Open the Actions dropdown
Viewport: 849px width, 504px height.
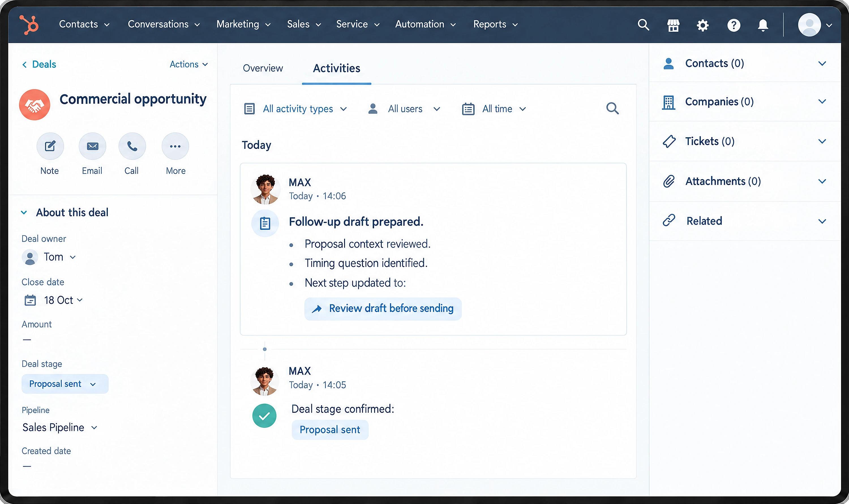coord(189,64)
